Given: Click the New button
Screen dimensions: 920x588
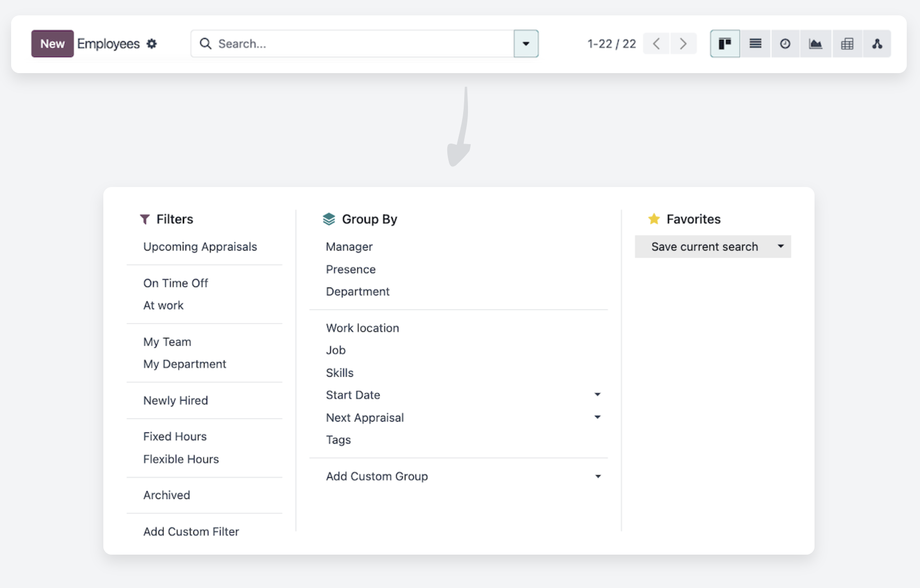Looking at the screenshot, I should tap(52, 44).
